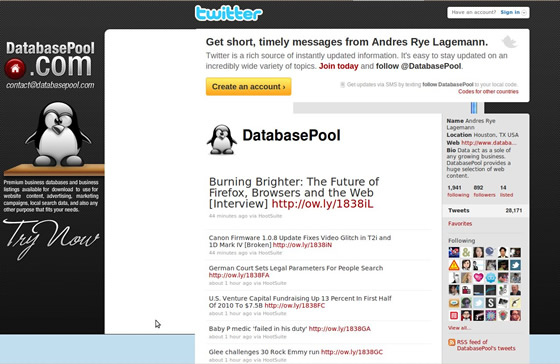560x364 pixels.
Task: Click the red briefcase avatar
Action: pos(466,290)
